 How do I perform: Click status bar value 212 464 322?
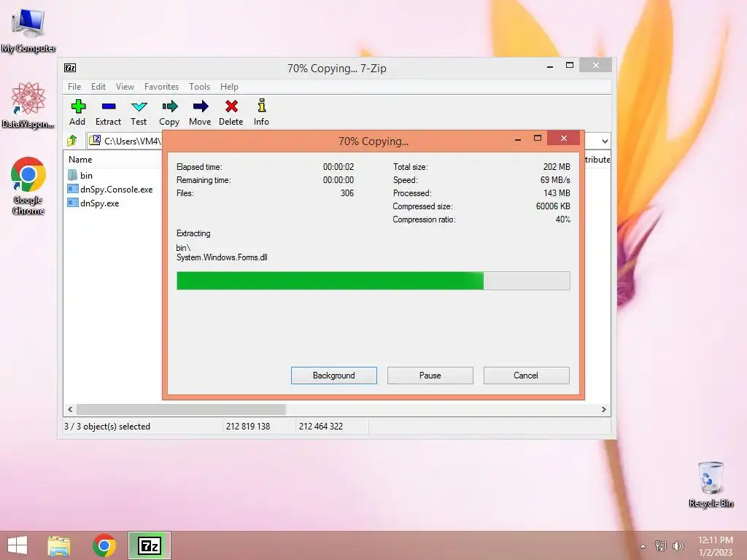coord(321,427)
